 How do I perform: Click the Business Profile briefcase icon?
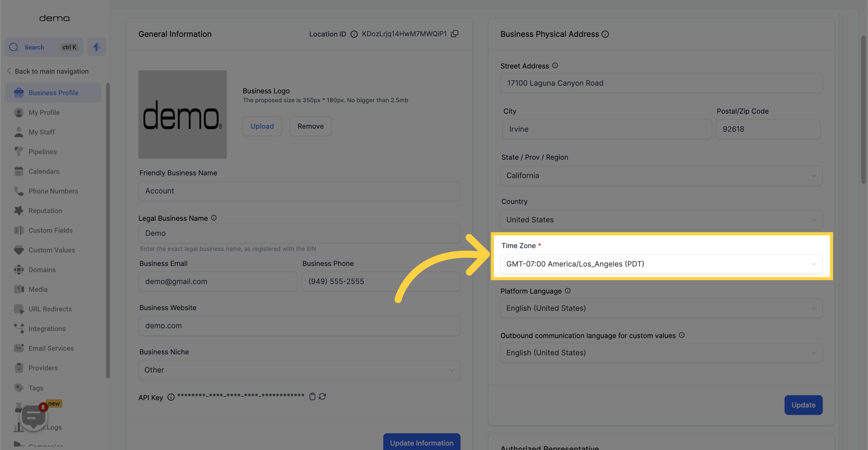pos(19,93)
